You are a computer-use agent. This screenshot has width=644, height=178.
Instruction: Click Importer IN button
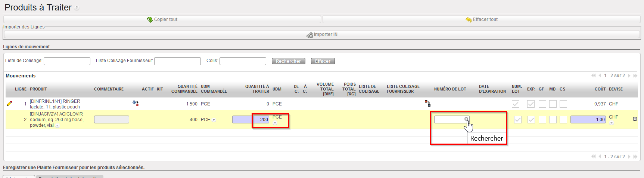pyautogui.click(x=322, y=34)
